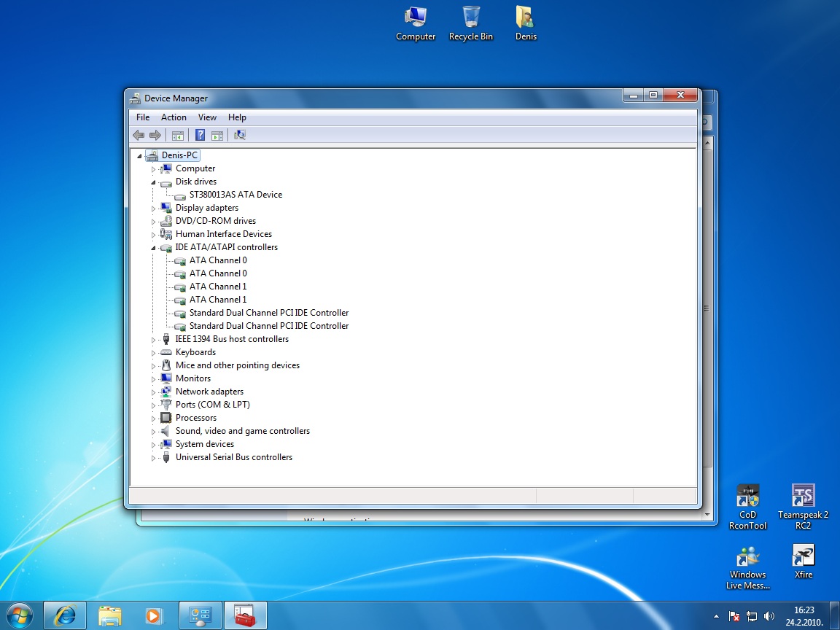
Task: Open Internet Explorer from the taskbar
Action: 65,615
